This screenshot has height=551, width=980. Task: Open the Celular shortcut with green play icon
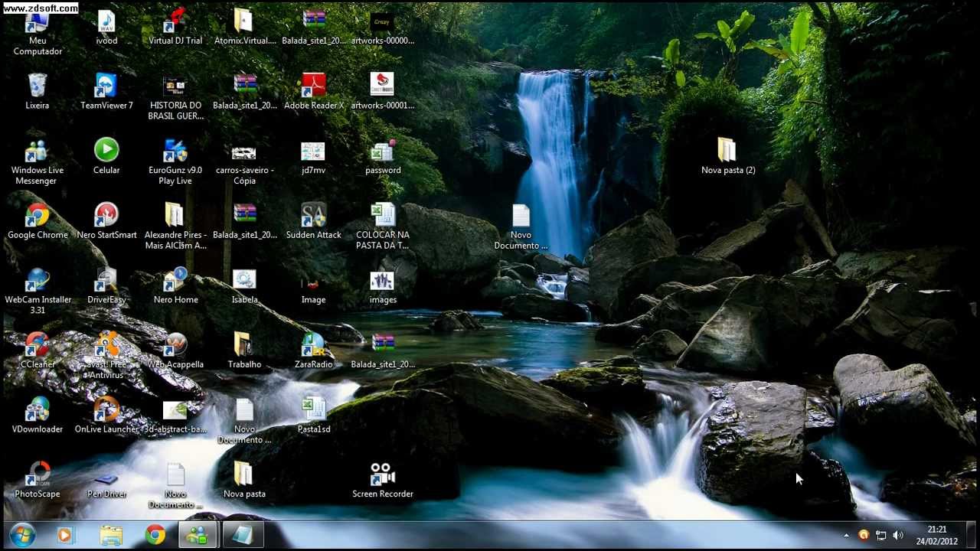[x=106, y=156]
